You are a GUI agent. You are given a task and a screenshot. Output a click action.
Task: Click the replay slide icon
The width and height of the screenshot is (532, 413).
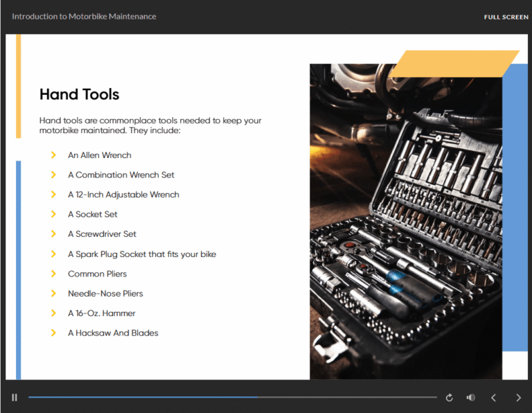click(449, 398)
